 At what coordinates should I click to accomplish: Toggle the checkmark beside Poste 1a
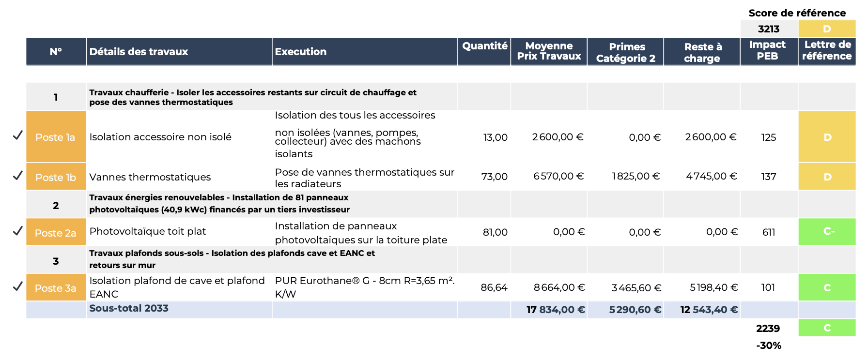(17, 135)
